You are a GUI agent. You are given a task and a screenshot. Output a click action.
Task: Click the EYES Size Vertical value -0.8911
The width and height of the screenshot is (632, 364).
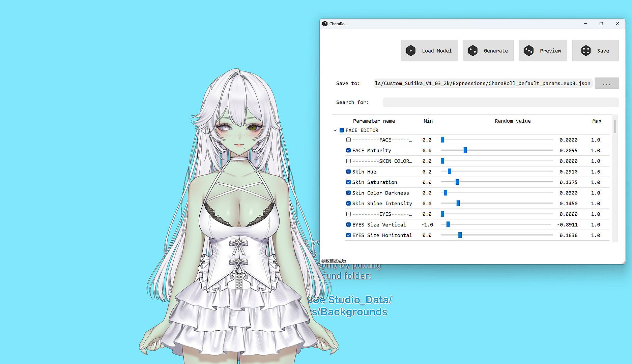click(567, 225)
